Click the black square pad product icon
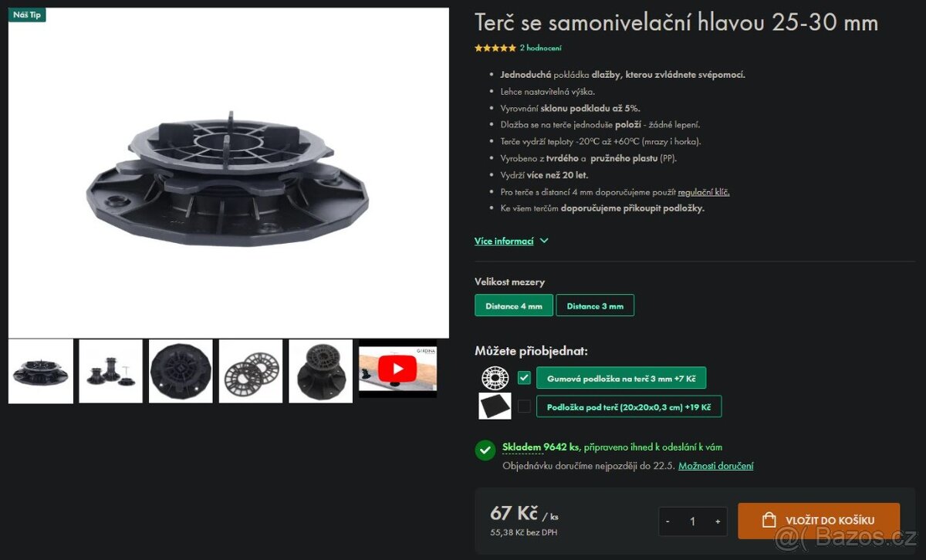The height and width of the screenshot is (560, 926). [495, 406]
